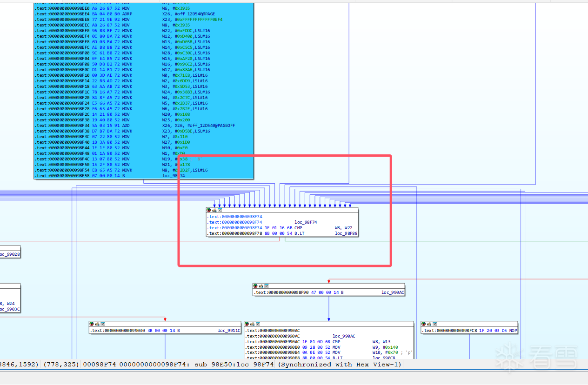Click the loc_990C8 operand in the loc_990AC node
The width and height of the screenshot is (588, 385).
(383, 358)
